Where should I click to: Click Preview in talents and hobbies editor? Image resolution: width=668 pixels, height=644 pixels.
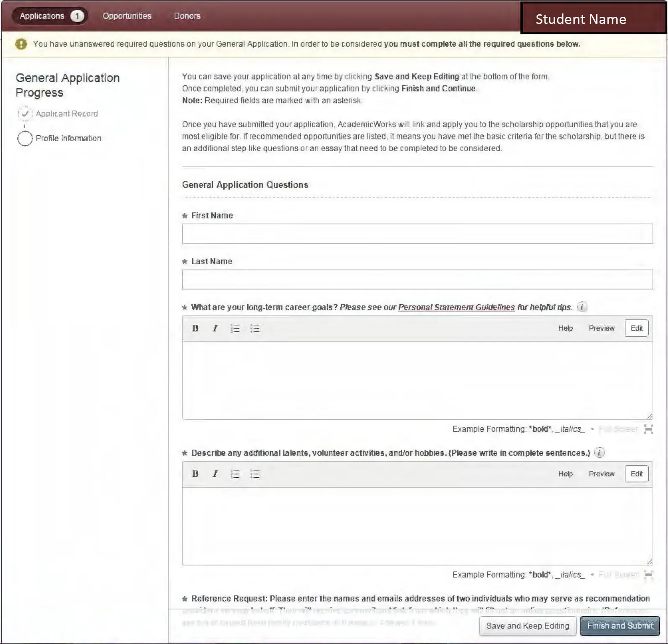[x=602, y=474]
